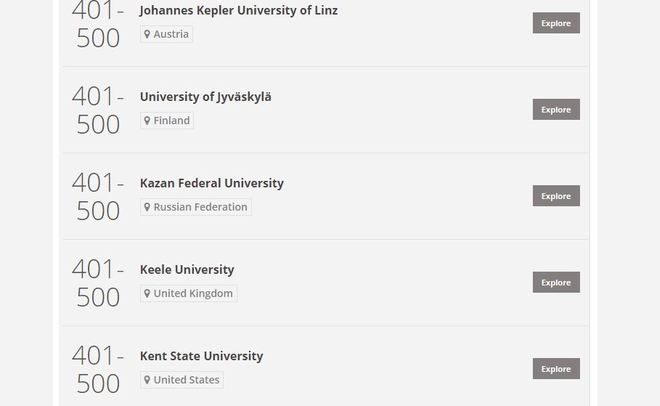Click the pin icon beside United States
The height and width of the screenshot is (406, 660).
pyautogui.click(x=147, y=380)
